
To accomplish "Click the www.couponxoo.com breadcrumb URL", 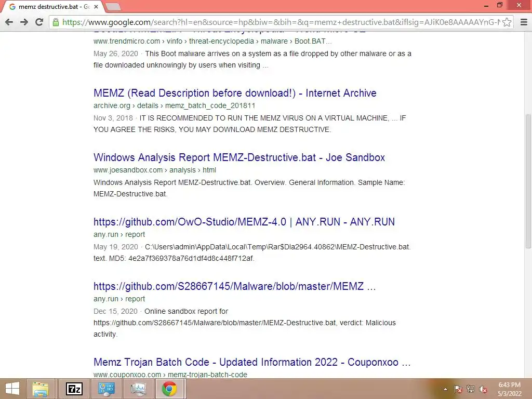I will (170, 375).
